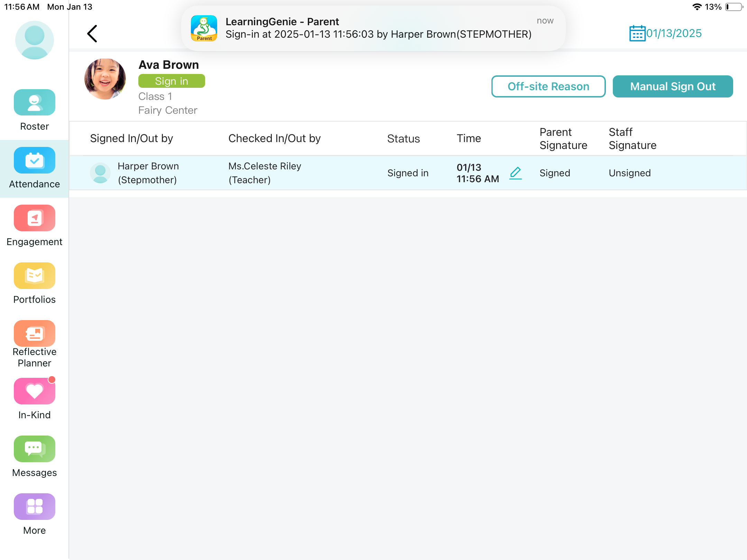
Task: Tap the 13% battery percentage text
Action: point(713,7)
